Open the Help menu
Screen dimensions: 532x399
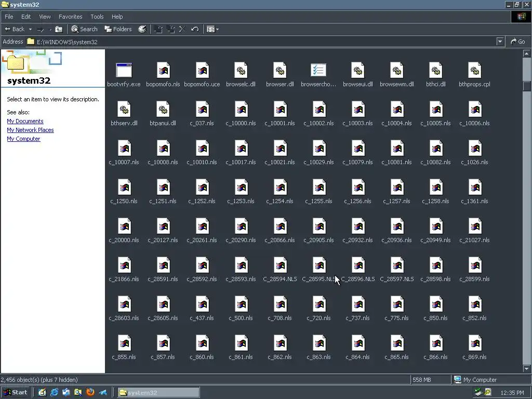117,16
